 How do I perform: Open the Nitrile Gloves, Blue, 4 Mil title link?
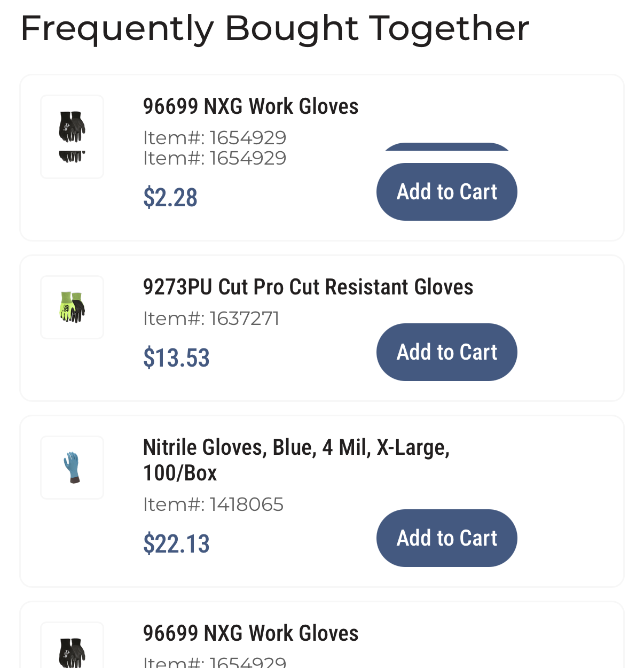[296, 460]
